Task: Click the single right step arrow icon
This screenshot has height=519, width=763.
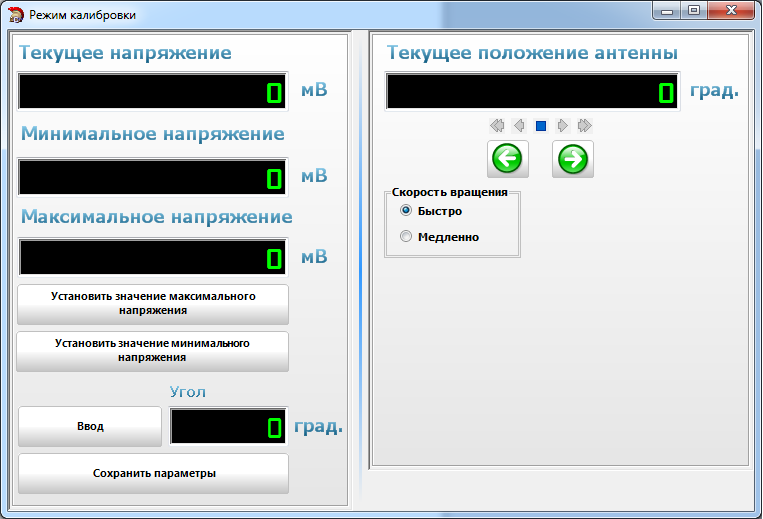Action: coord(563,126)
